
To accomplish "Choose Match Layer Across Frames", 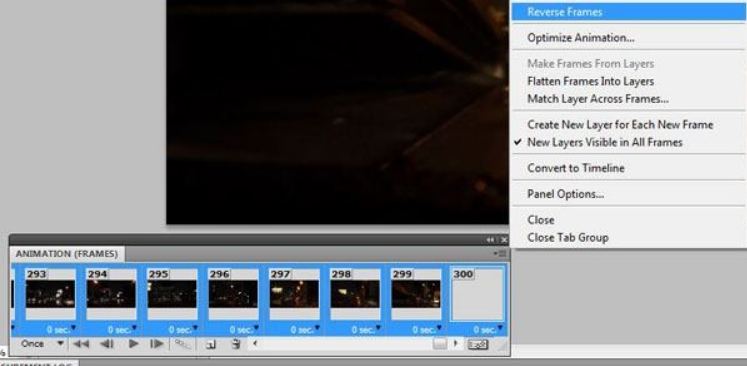I will tap(629, 99).
